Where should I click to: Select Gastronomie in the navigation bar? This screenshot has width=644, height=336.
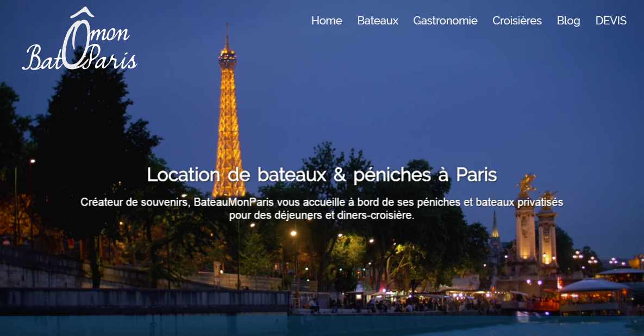pyautogui.click(x=445, y=21)
